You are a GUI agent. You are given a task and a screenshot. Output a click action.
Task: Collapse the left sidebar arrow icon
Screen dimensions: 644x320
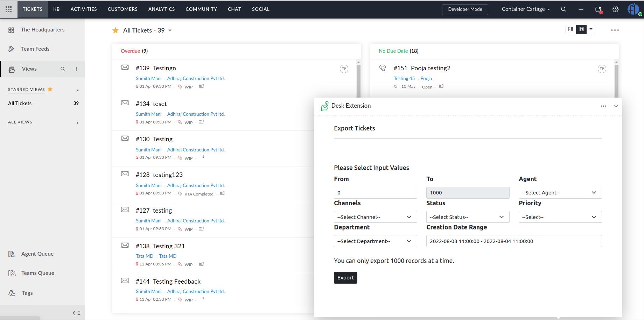click(x=77, y=313)
